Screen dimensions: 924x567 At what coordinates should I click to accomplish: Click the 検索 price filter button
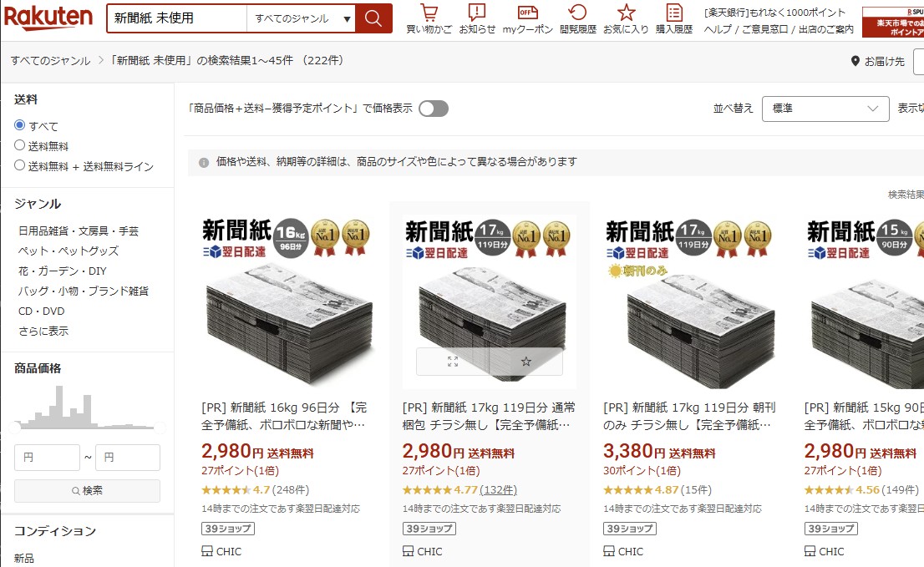(x=87, y=490)
